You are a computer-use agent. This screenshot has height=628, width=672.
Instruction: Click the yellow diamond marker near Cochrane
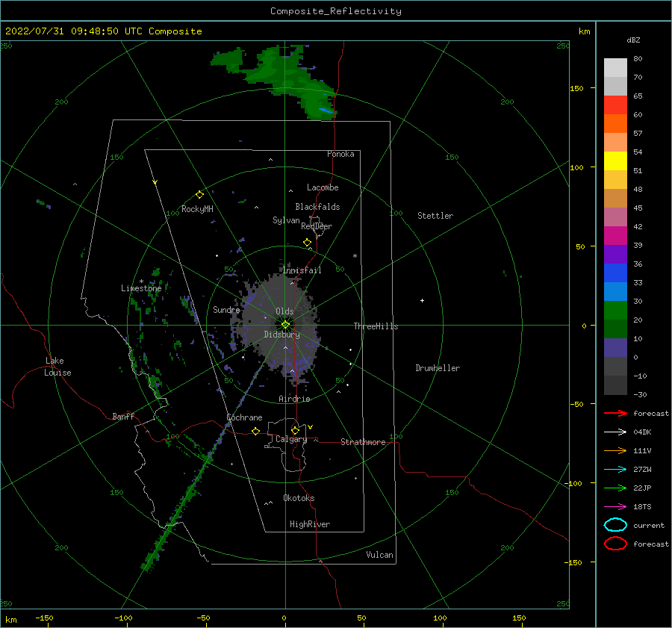(255, 431)
